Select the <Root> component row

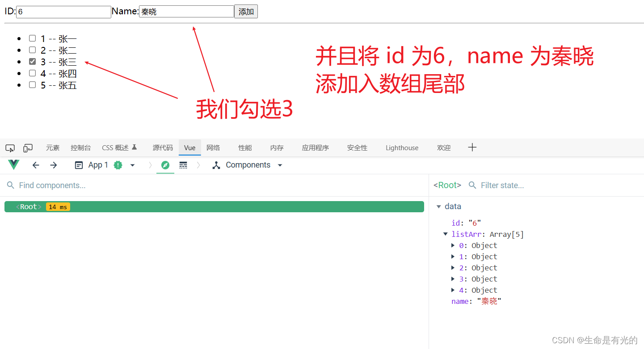(214, 207)
